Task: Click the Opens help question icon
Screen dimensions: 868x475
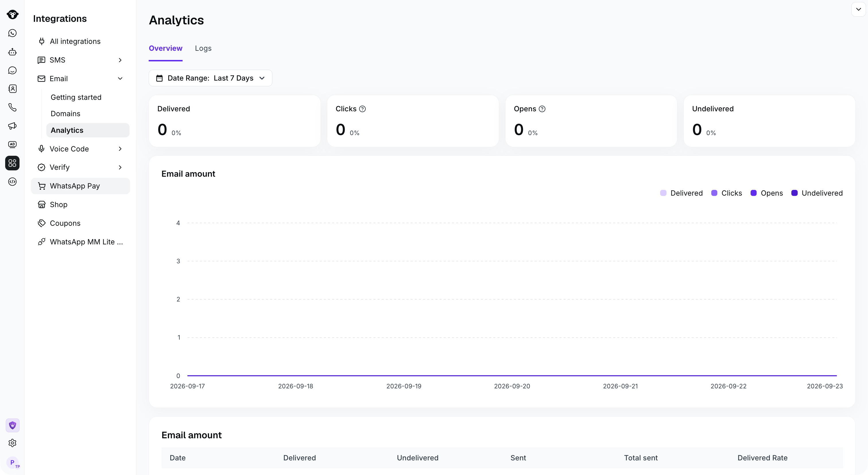Action: pos(542,109)
